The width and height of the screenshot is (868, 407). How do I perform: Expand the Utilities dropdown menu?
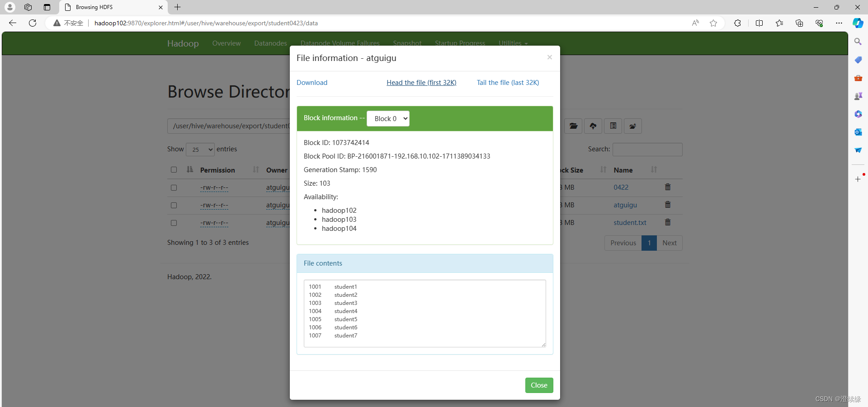(x=513, y=43)
